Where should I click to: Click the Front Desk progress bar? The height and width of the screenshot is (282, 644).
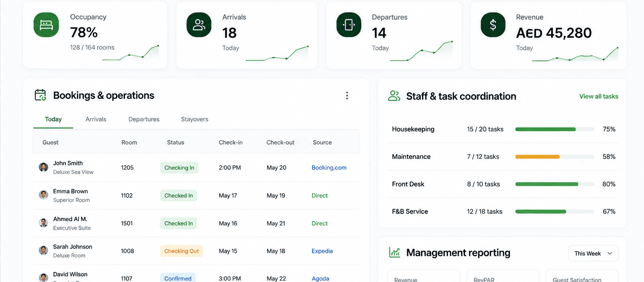[554, 184]
